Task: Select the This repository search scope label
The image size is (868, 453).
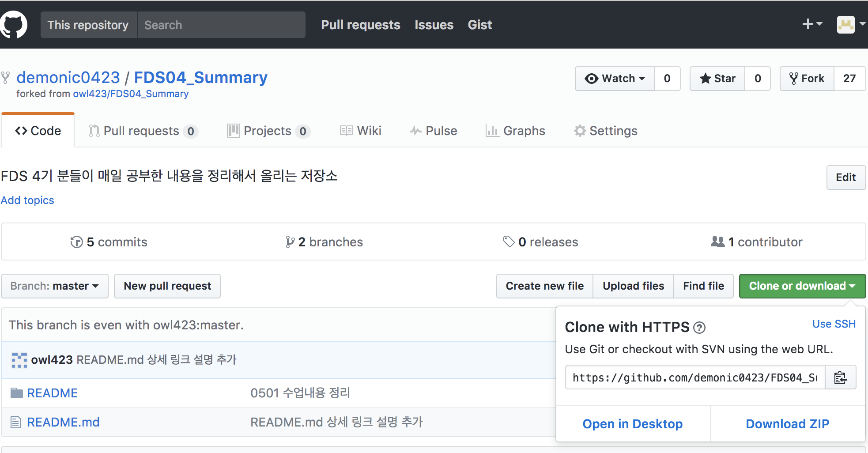Action: click(88, 25)
